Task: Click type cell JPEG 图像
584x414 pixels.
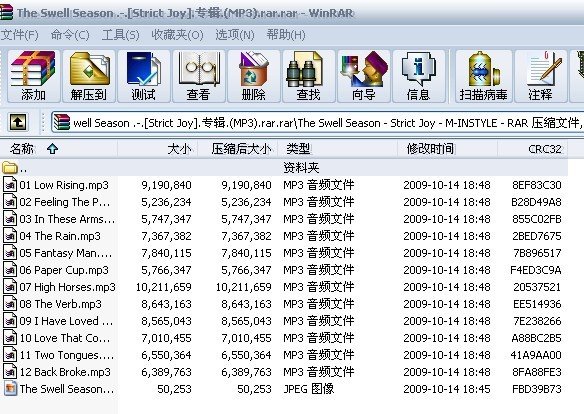Action: [x=309, y=389]
